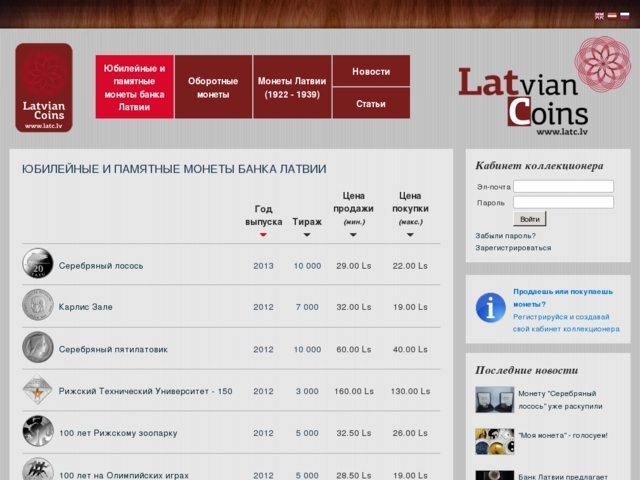The width and height of the screenshot is (640, 480).
Task: Open Карлис Зале coin link
Action: 85,307
